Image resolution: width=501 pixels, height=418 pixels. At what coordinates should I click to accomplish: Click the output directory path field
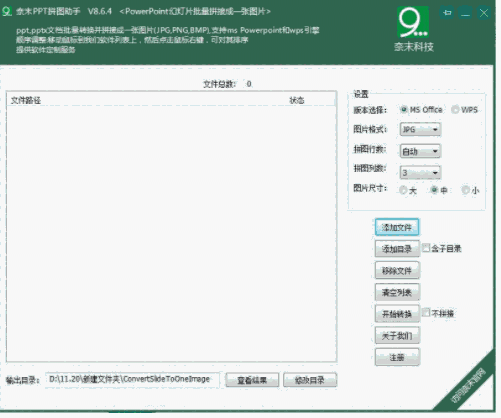[x=133, y=379]
